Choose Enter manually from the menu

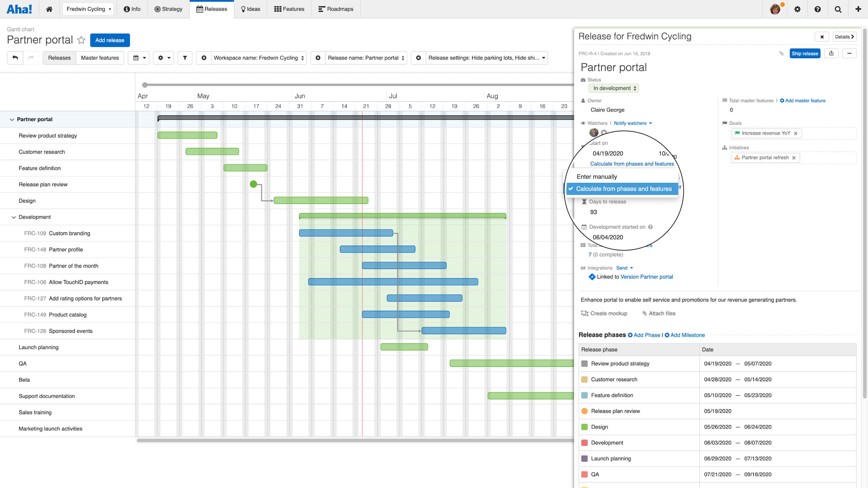coord(596,176)
